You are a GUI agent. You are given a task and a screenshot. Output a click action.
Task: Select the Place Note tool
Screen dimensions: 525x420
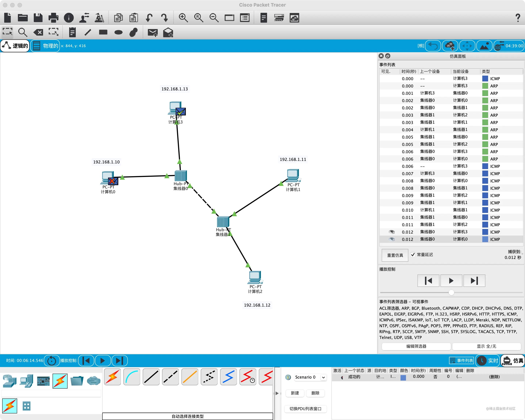(x=72, y=32)
